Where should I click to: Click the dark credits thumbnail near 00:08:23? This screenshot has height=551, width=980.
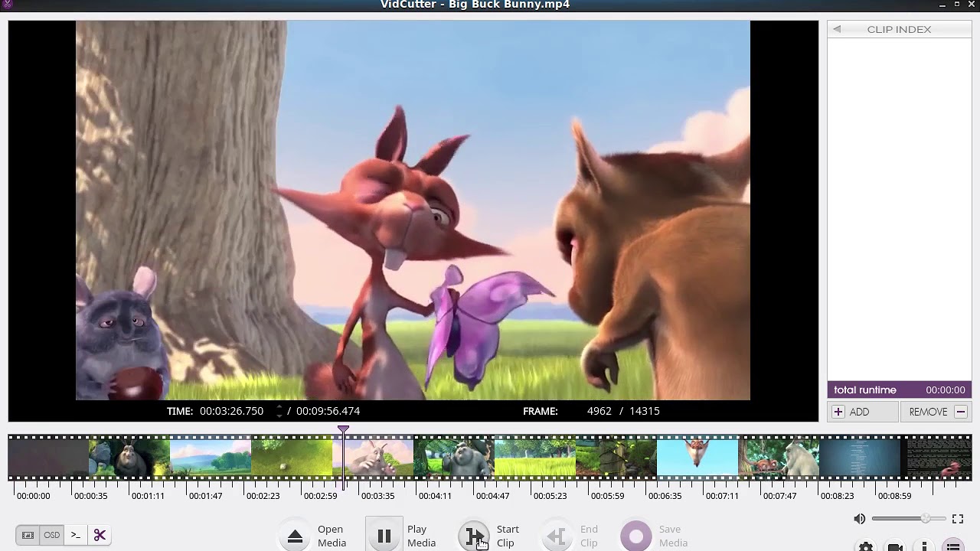860,458
